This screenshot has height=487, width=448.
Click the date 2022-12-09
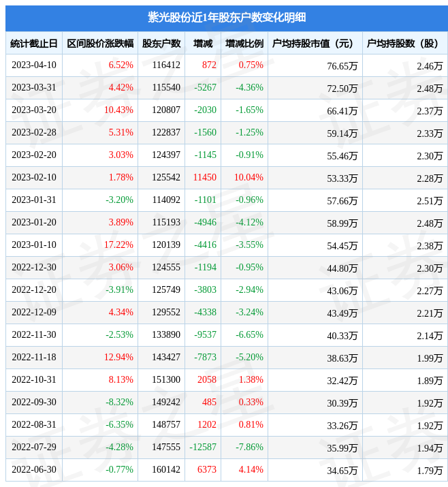tap(34, 312)
